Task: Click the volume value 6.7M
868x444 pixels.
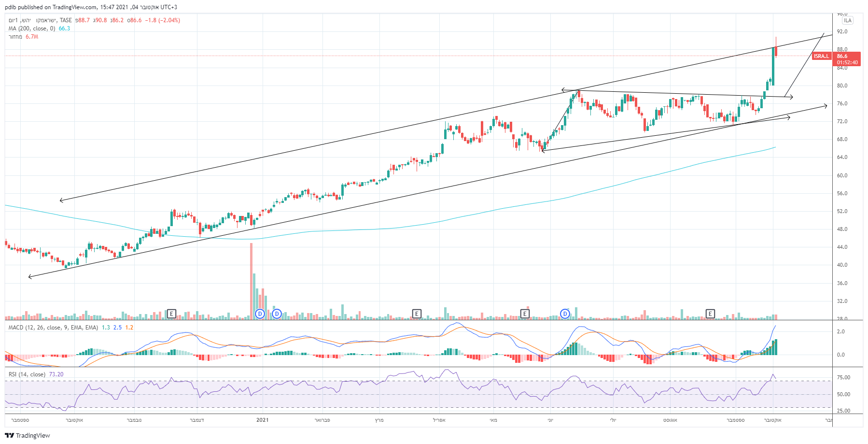Action: (x=32, y=37)
